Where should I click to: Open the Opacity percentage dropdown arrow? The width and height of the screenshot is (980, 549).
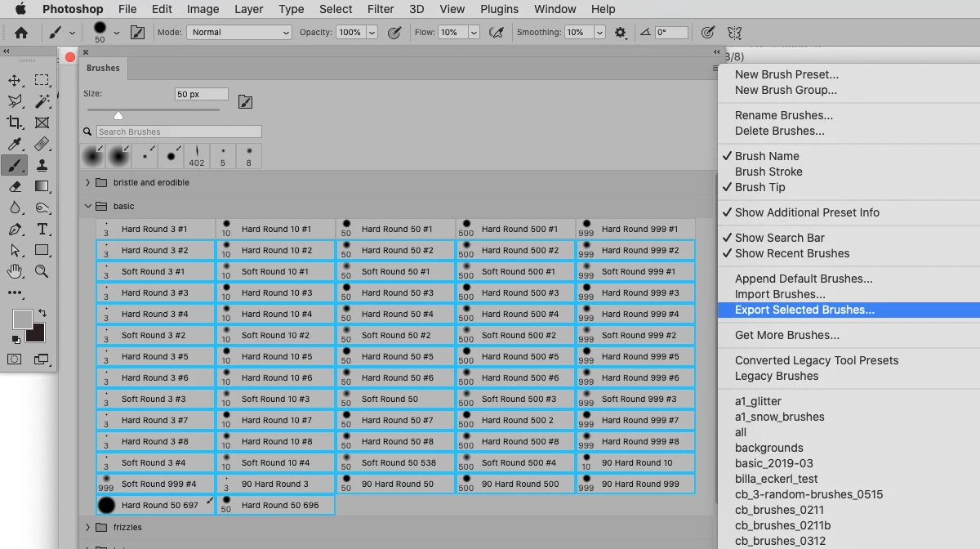[372, 33]
